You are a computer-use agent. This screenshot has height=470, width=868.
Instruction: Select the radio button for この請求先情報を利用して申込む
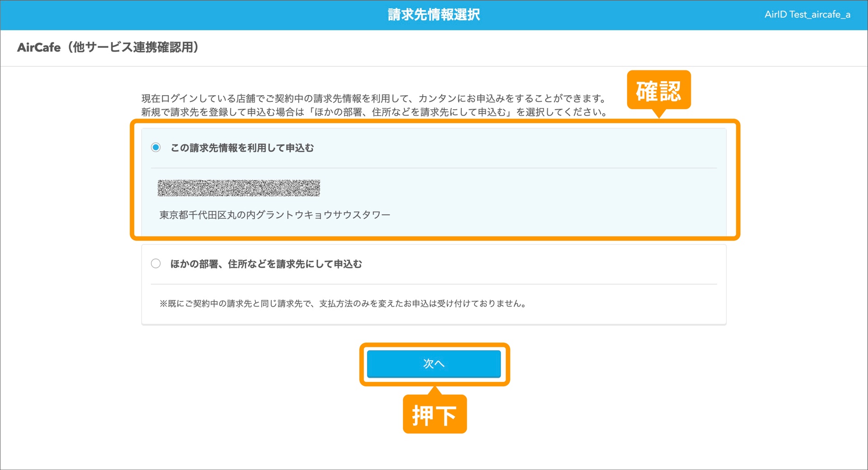pos(156,148)
